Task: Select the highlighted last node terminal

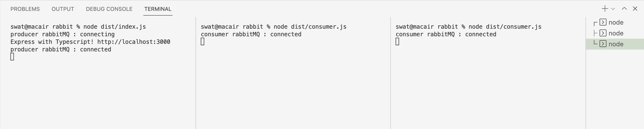Action: click(615, 44)
